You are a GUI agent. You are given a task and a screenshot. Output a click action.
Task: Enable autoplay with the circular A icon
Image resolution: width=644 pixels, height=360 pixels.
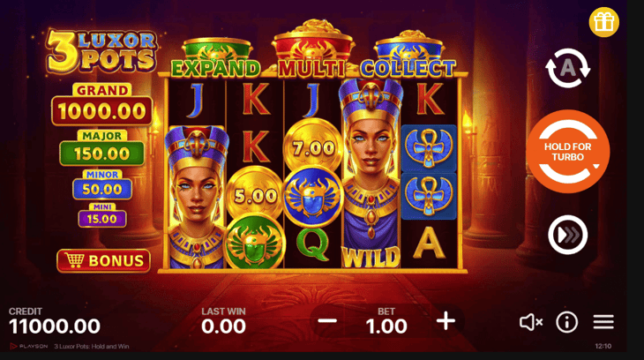567,68
